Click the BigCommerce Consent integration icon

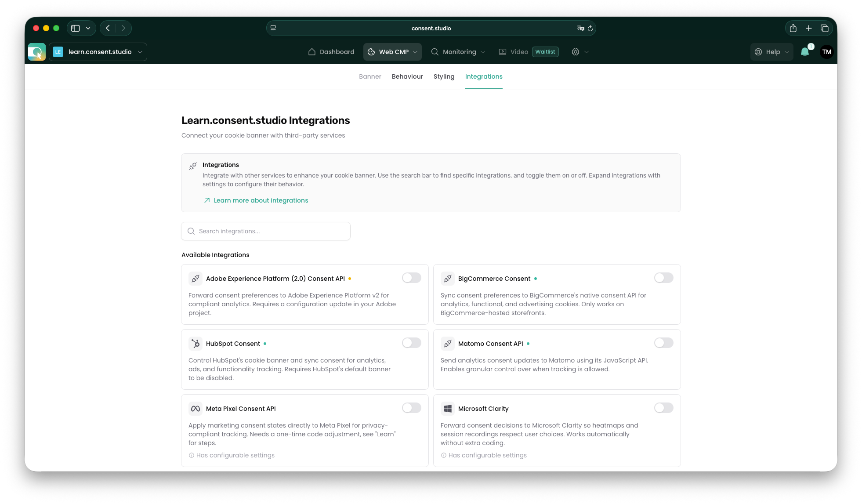pos(448,279)
